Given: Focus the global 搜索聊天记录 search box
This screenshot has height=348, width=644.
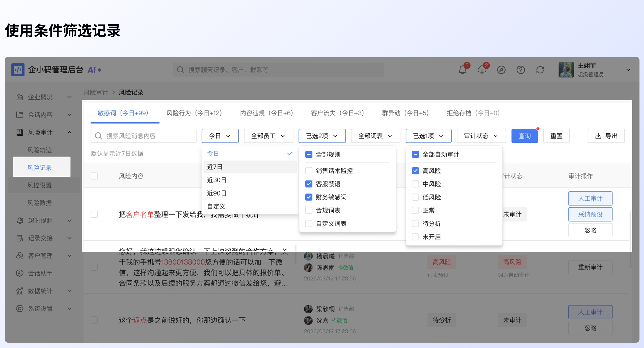Looking at the screenshot, I should [x=278, y=70].
